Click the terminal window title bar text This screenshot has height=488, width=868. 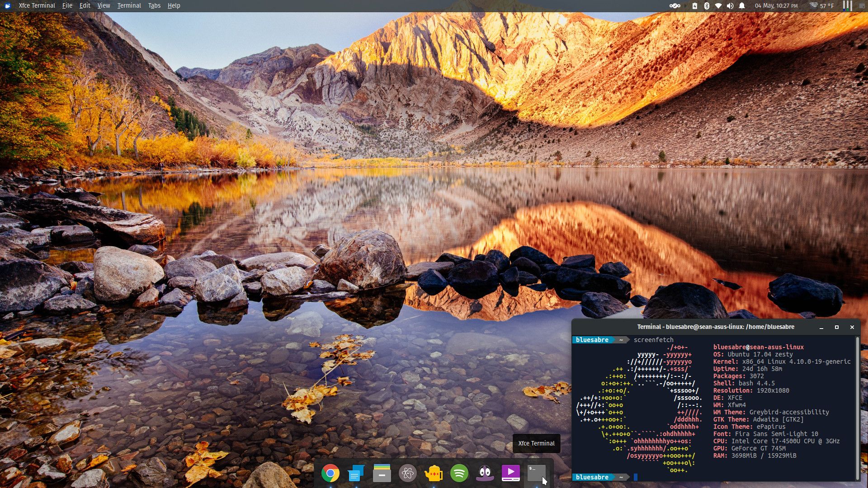coord(716,327)
